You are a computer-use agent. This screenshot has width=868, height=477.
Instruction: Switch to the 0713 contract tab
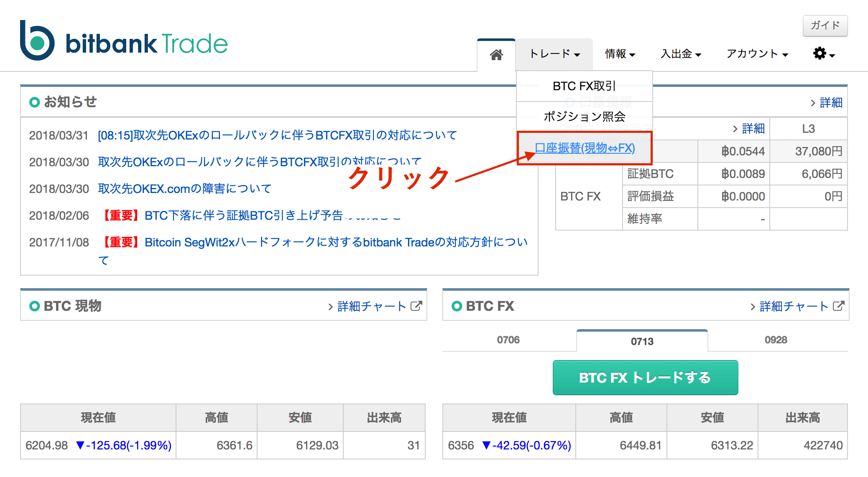(x=642, y=341)
